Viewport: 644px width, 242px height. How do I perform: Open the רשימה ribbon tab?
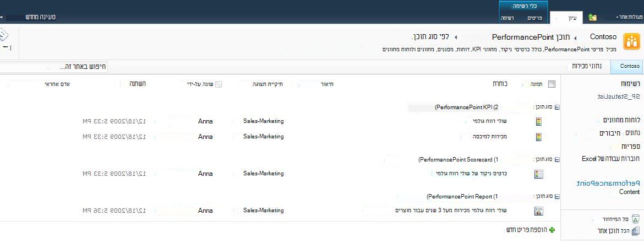coord(507,18)
